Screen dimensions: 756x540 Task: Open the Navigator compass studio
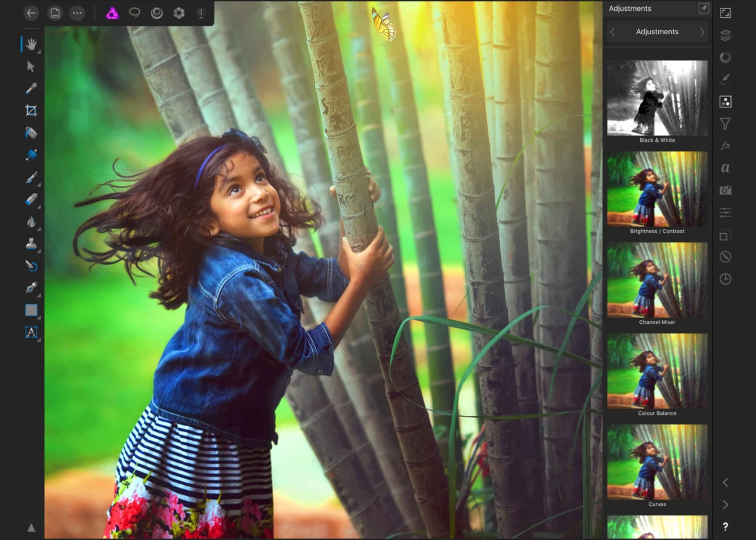725,257
